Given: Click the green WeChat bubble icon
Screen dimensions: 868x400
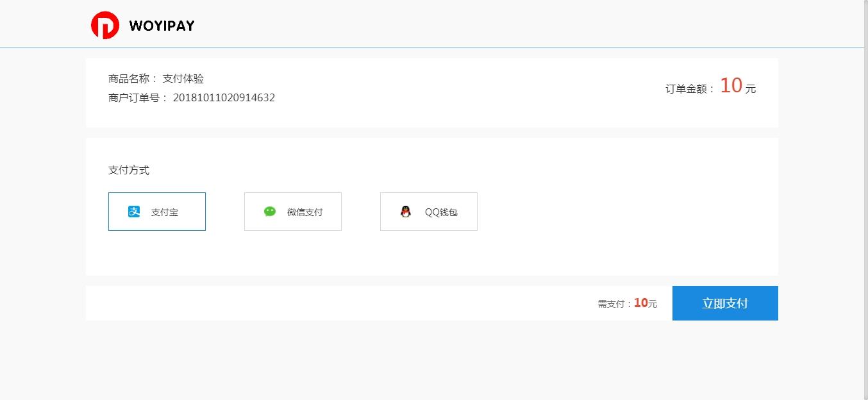Looking at the screenshot, I should (x=270, y=212).
